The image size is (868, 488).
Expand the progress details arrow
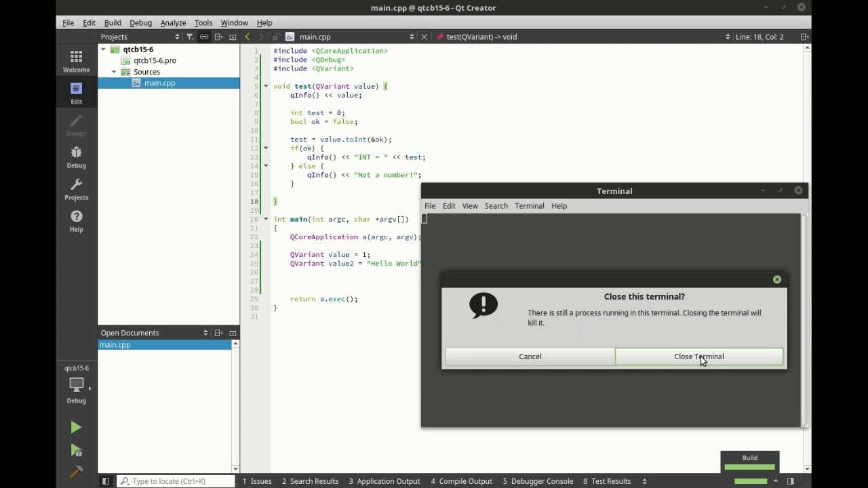[776, 481]
